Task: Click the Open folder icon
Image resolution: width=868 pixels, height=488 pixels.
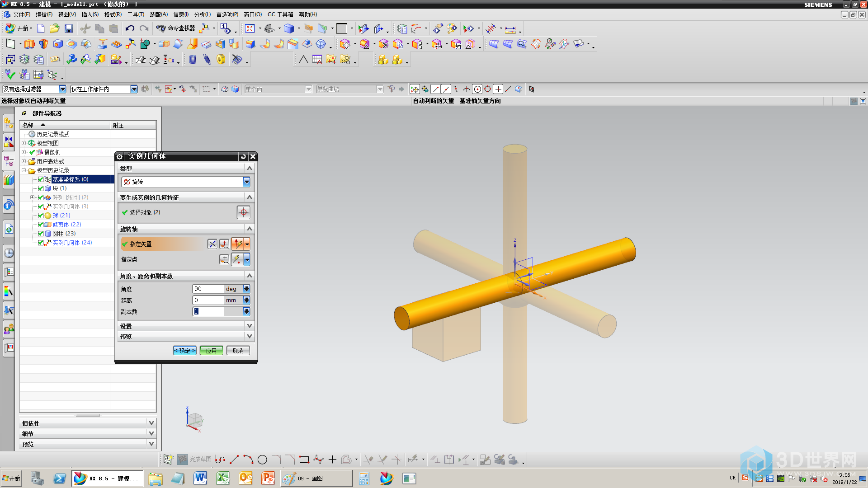Action: click(55, 28)
